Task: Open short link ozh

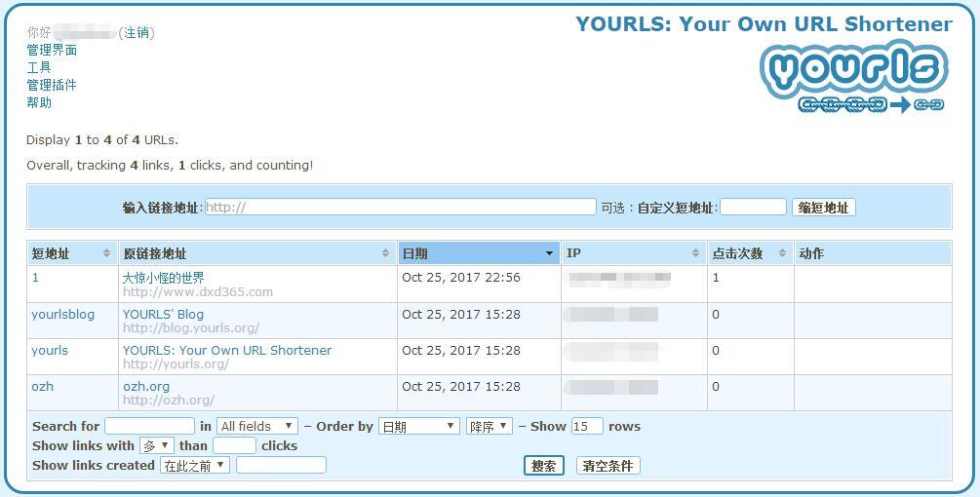Action: tap(43, 387)
